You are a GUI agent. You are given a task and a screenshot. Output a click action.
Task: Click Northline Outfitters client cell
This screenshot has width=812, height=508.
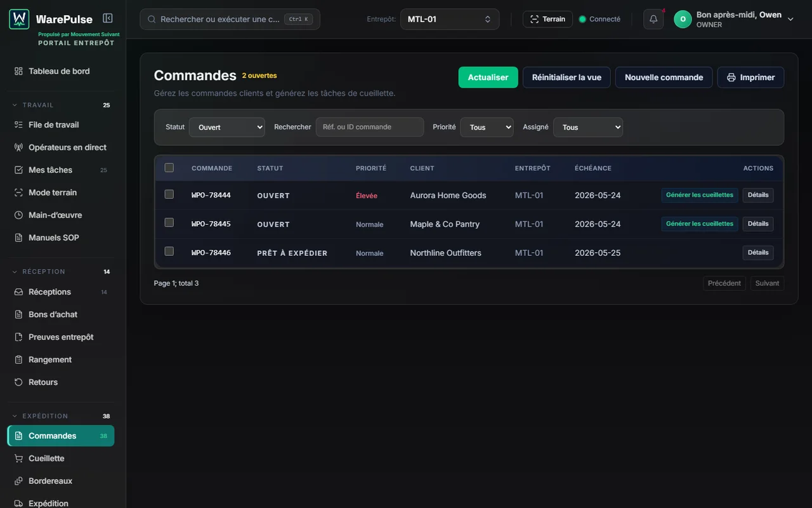coord(445,253)
